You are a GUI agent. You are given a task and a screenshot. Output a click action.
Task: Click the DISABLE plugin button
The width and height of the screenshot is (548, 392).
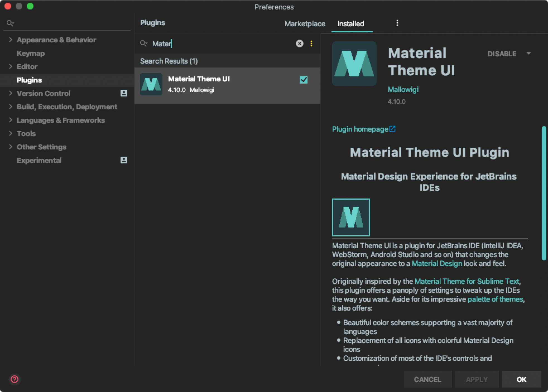click(x=502, y=54)
